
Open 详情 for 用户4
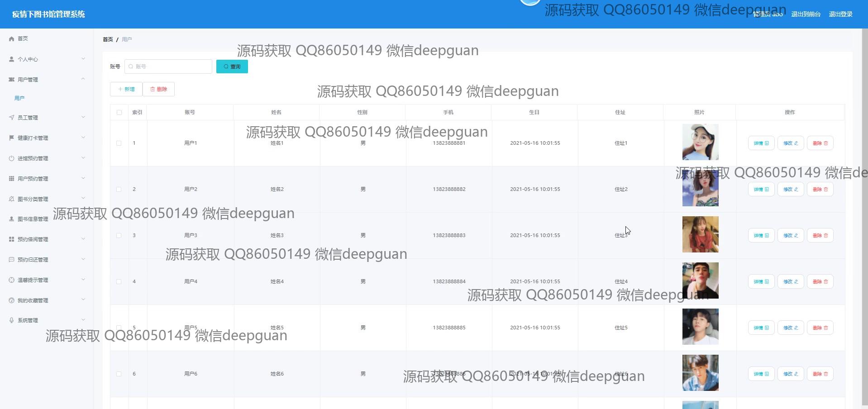[x=761, y=282]
